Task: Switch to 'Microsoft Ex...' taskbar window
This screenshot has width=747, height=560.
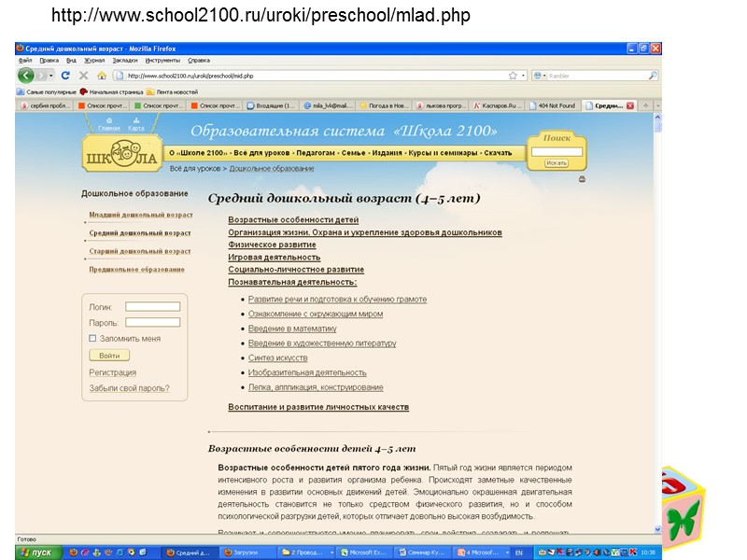Action: [x=363, y=553]
